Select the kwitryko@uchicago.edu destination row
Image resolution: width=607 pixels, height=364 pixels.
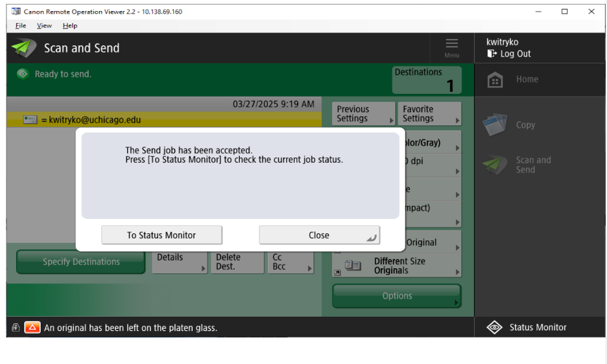point(162,120)
